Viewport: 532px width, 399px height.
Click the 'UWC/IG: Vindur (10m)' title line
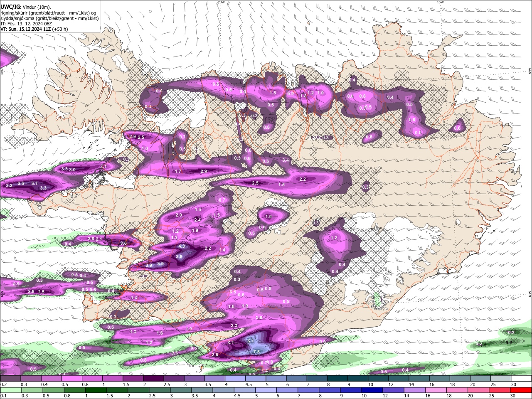(x=25, y=7)
